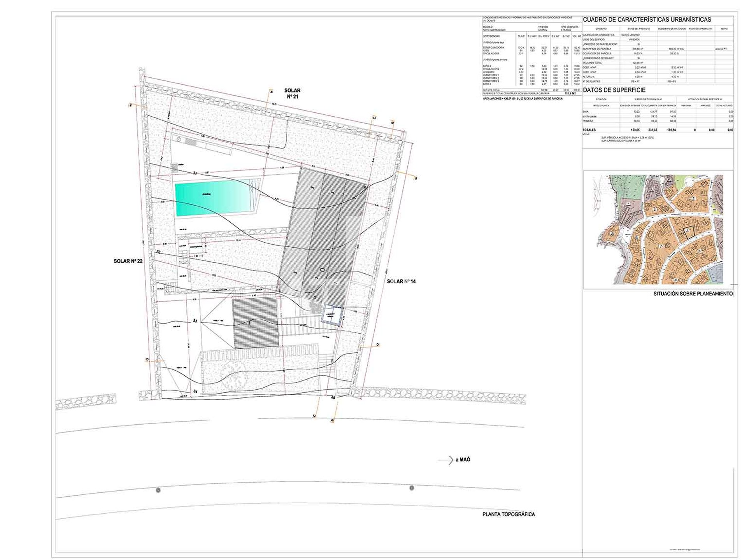Click the 'SITUACIÓN SOBRE PLANEAMIENTO' caption
The image size is (747, 560).
[x=693, y=294]
